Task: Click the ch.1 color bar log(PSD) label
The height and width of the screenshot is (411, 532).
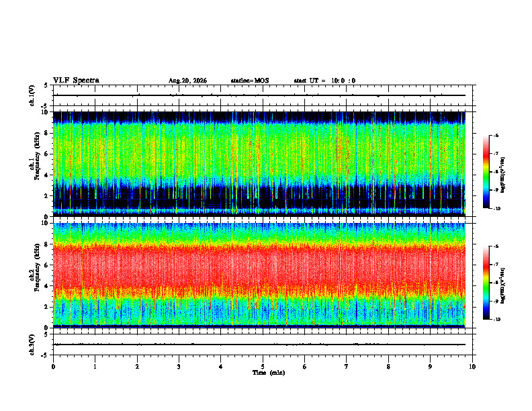Action: pos(503,175)
